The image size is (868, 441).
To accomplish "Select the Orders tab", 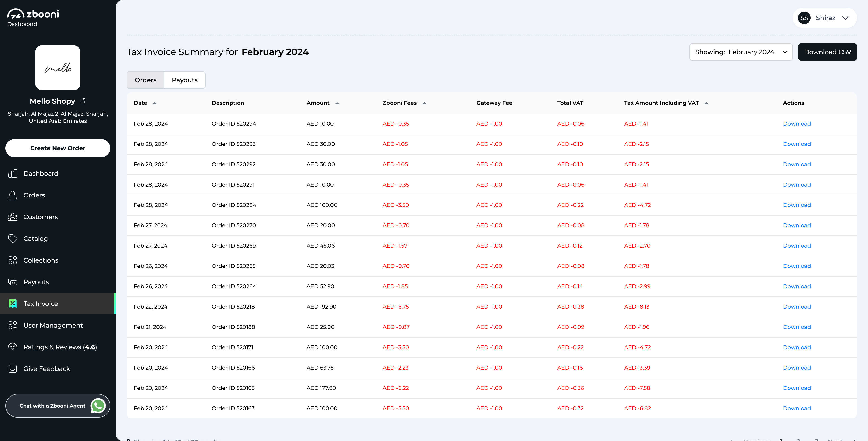I will (x=145, y=80).
